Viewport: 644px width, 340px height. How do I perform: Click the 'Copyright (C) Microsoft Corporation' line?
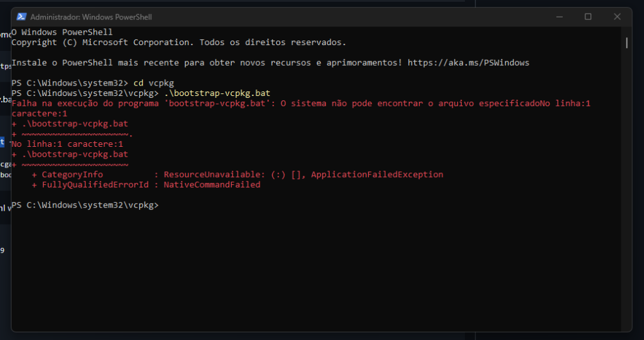click(x=178, y=42)
